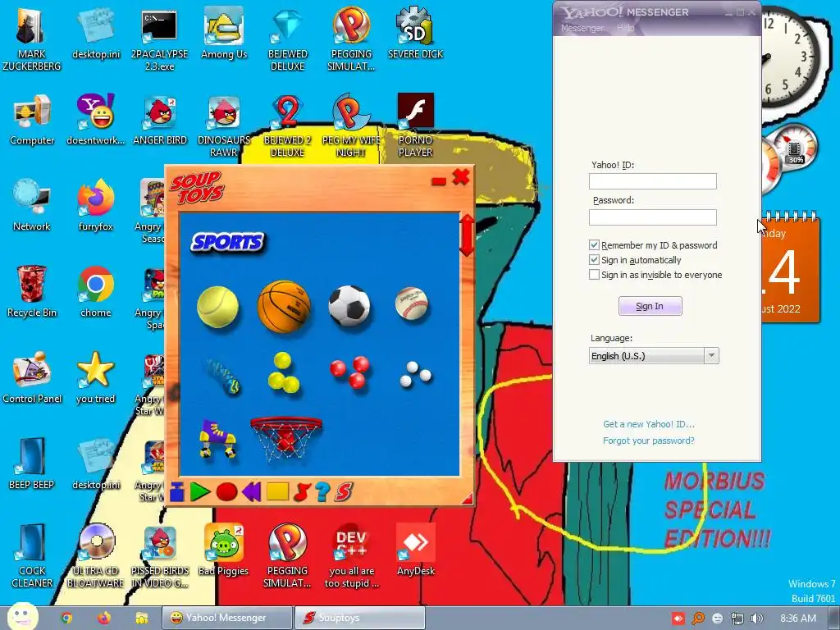Select the baseball toy in Souptoys

point(412,304)
